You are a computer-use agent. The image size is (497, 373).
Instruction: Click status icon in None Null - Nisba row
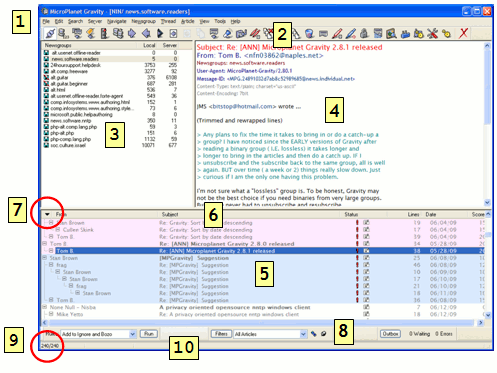pyautogui.click(x=366, y=307)
